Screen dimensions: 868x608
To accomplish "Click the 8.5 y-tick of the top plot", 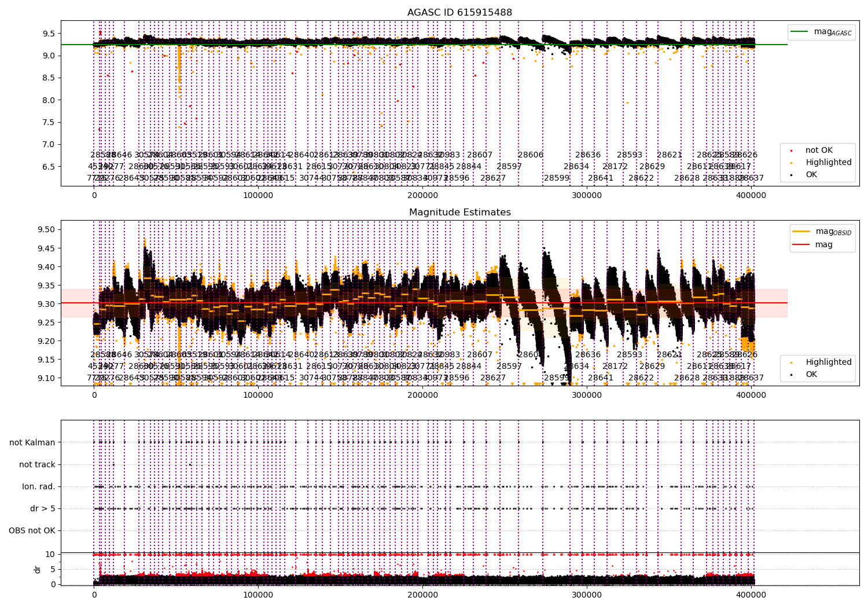I will pos(49,78).
